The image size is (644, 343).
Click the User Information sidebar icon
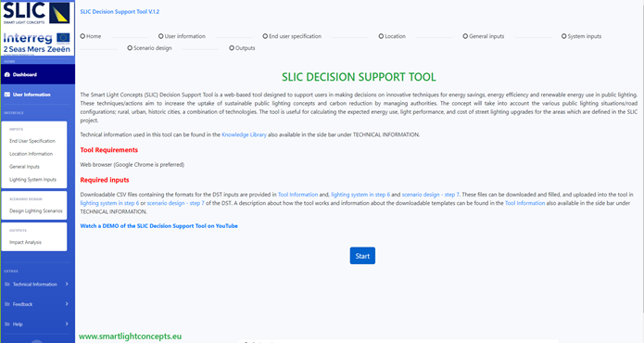click(x=7, y=95)
